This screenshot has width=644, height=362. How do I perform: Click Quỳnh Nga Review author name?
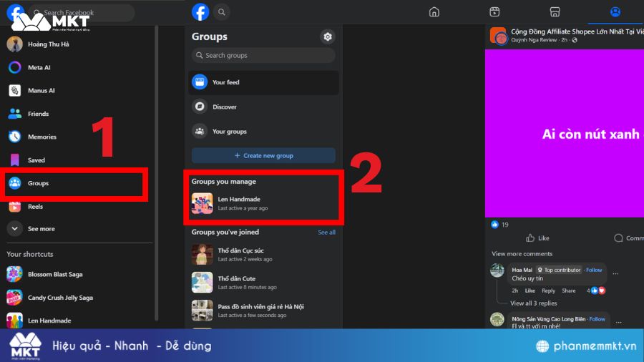(x=534, y=40)
